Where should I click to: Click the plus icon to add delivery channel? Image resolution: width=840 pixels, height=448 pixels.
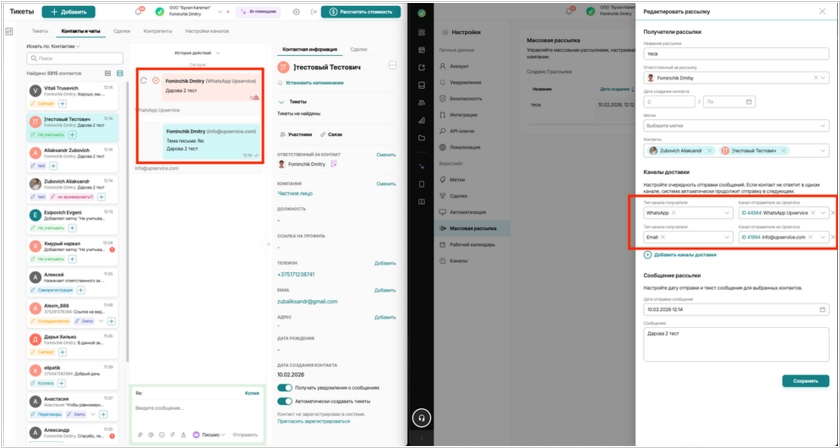click(647, 255)
